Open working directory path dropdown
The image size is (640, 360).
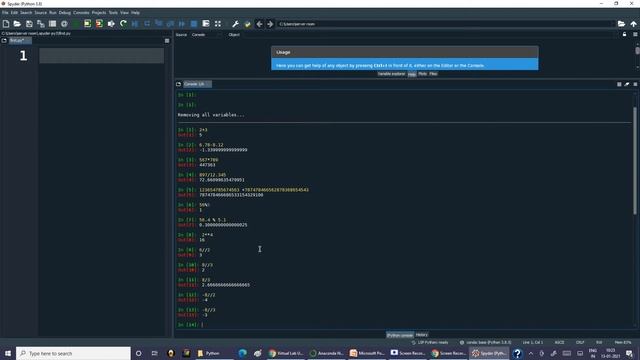445,24
